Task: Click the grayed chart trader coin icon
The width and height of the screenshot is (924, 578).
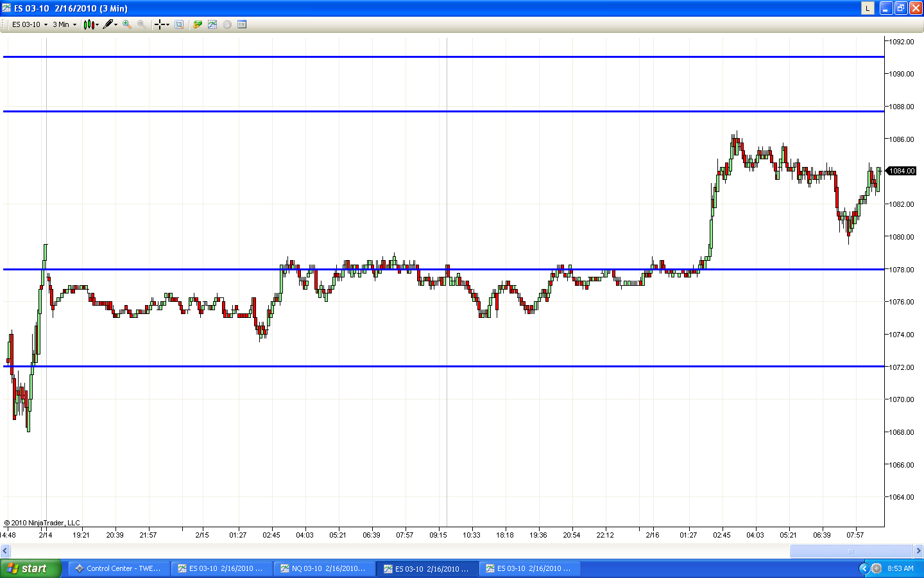Action: [227, 24]
